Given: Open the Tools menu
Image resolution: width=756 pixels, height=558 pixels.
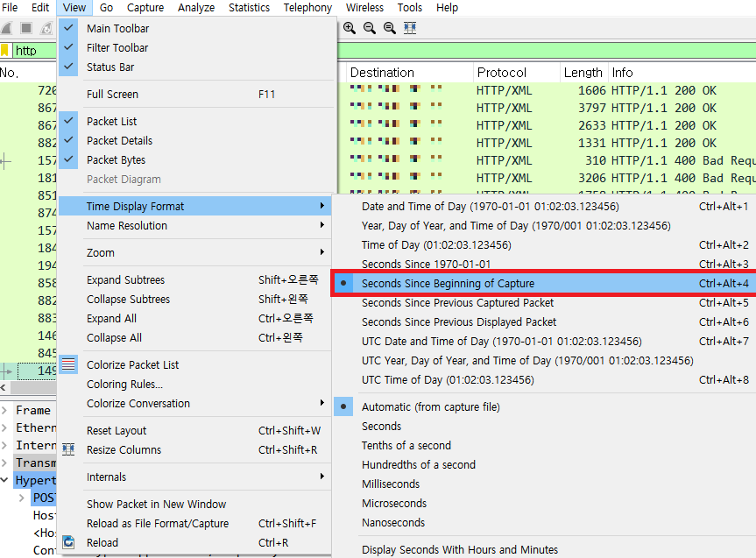Looking at the screenshot, I should (x=409, y=8).
